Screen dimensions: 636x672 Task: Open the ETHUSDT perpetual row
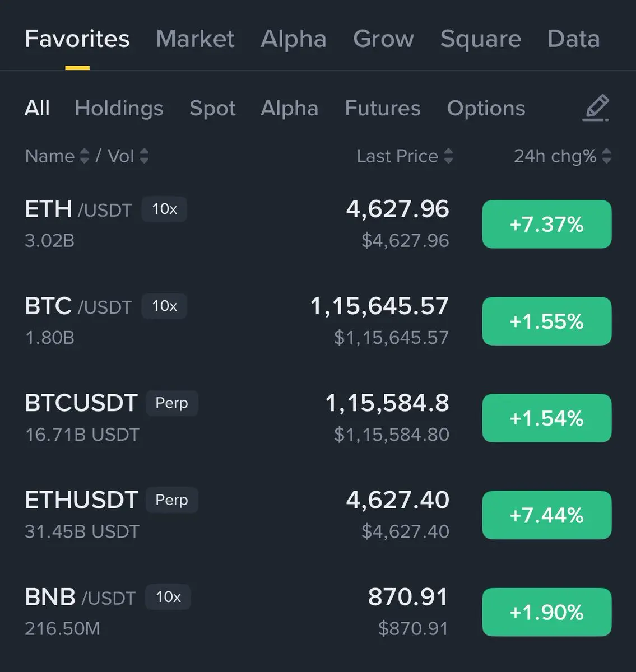tap(318, 515)
